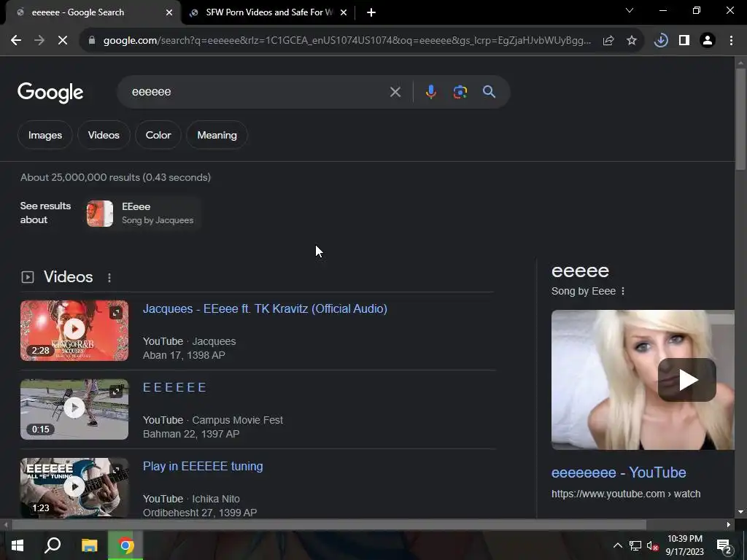This screenshot has height=560, width=747.
Task: Click the vertical page scrollbar thumb
Action: [x=740, y=119]
